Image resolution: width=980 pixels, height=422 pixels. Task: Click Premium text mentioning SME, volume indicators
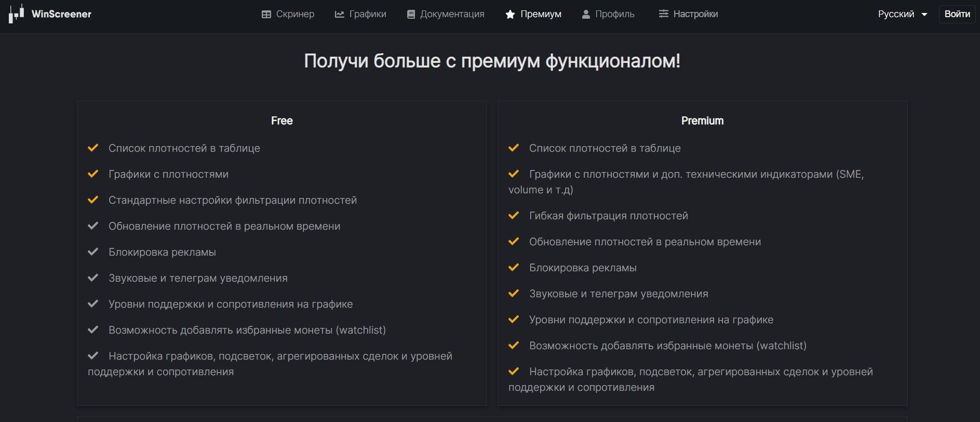(x=686, y=182)
